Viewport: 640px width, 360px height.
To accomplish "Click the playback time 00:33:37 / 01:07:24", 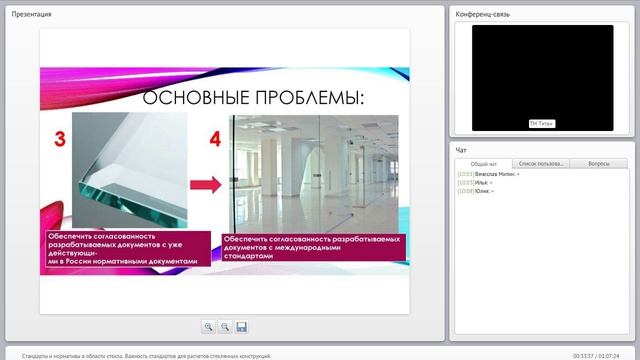I will [596, 356].
